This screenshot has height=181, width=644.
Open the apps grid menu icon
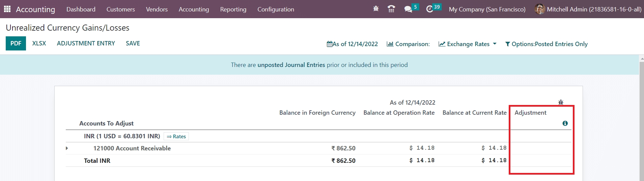(x=7, y=9)
